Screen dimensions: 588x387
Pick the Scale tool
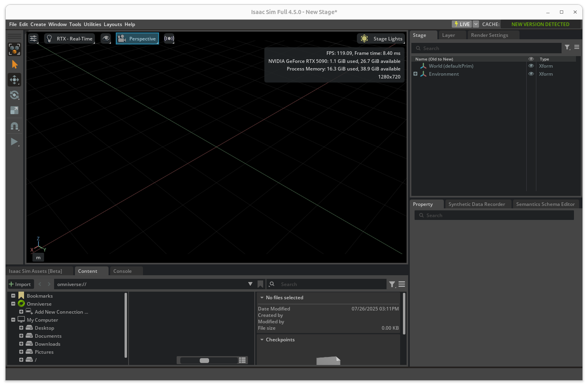coord(14,110)
